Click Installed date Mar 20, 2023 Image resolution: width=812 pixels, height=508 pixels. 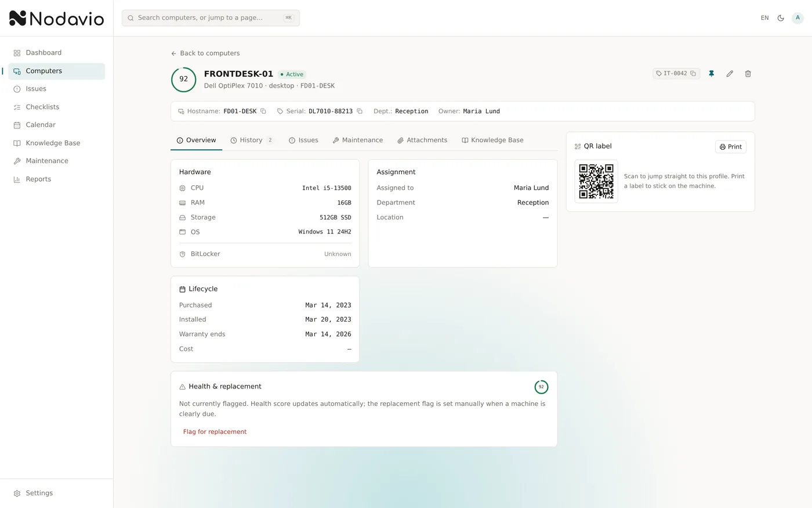328,320
